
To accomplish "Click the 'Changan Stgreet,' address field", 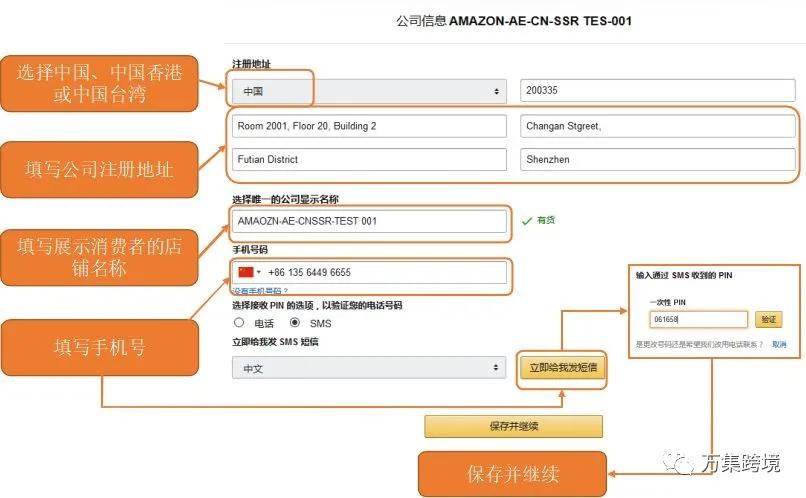I will point(657,126).
